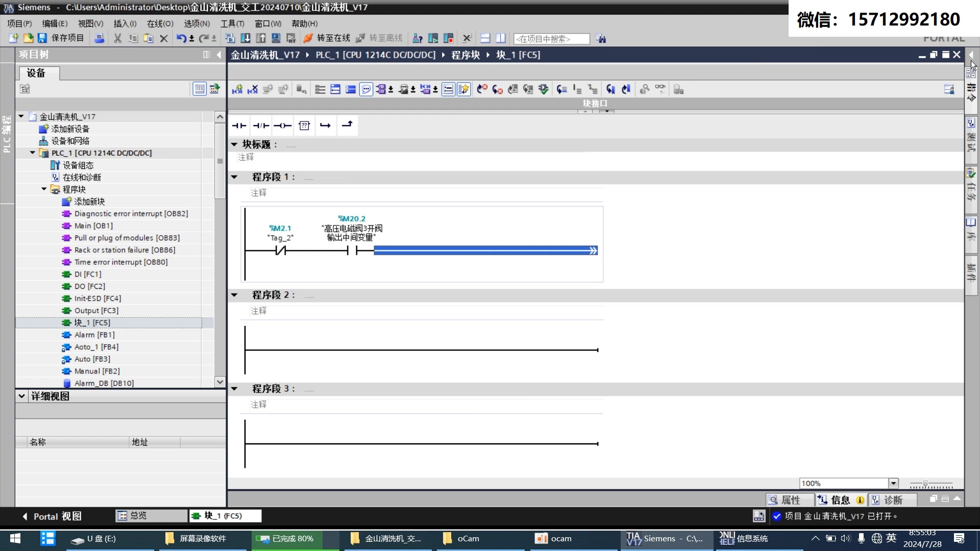Insert an output coil instruction
980x551 pixels.
pyautogui.click(x=282, y=126)
